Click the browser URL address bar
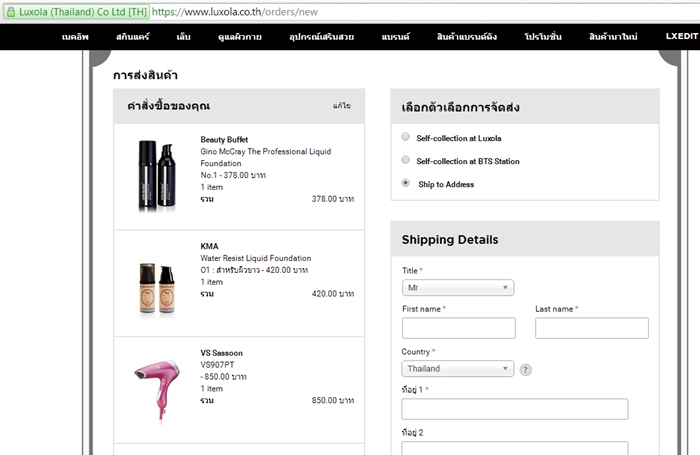The height and width of the screenshot is (455, 700). (x=424, y=12)
